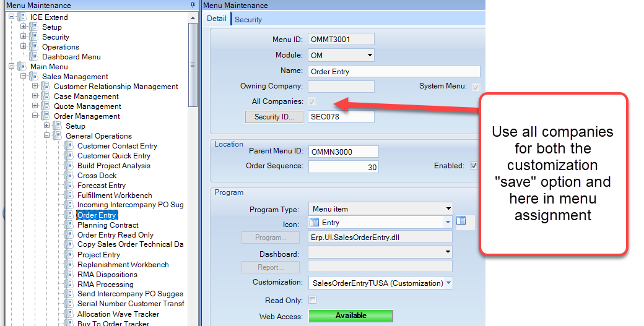Click the Replenishment Workbench item icon
Image resolution: width=644 pixels, height=326 pixels.
pyautogui.click(x=69, y=265)
